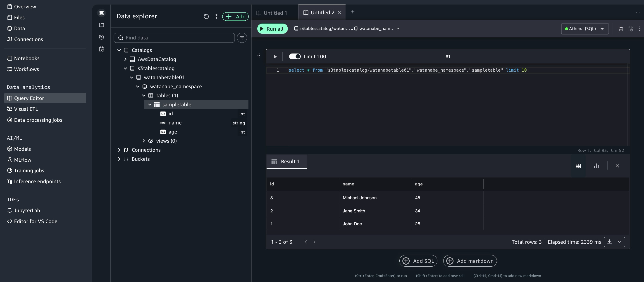The image size is (644, 282).
Task: Switch results to table grid view
Action: tap(578, 166)
